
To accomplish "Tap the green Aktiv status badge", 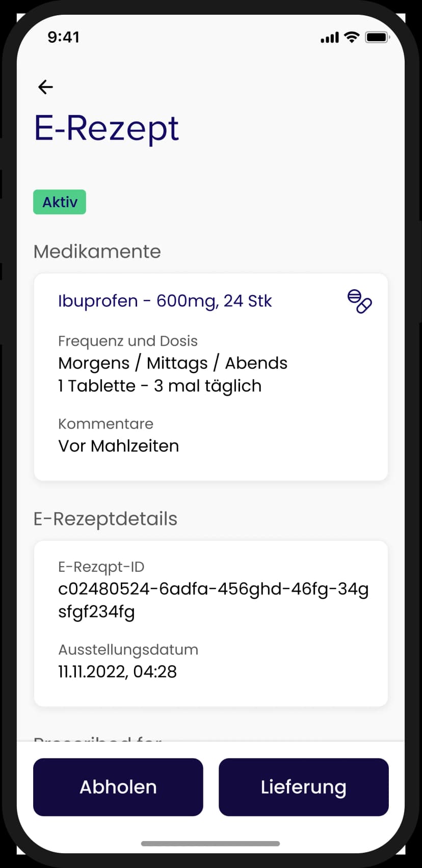I will pos(60,202).
